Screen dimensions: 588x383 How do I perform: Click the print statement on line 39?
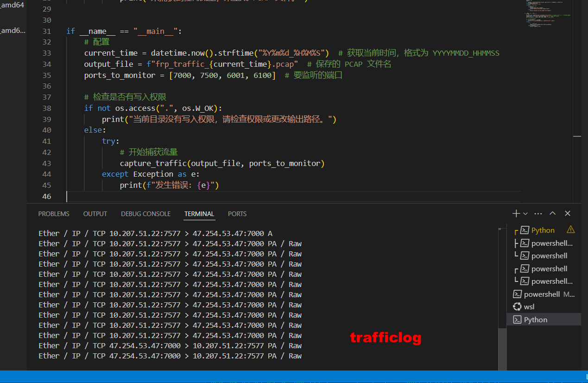(x=219, y=119)
